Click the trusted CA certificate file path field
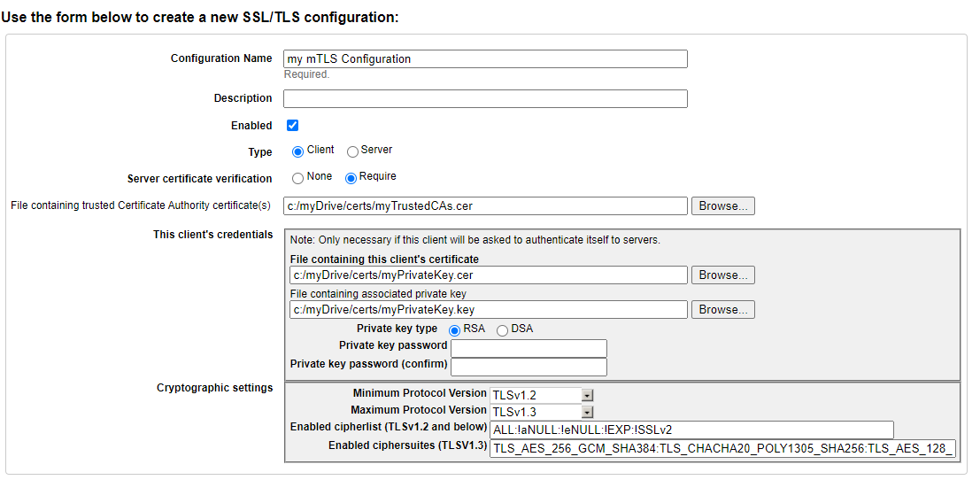The height and width of the screenshot is (480, 980). tap(485, 206)
